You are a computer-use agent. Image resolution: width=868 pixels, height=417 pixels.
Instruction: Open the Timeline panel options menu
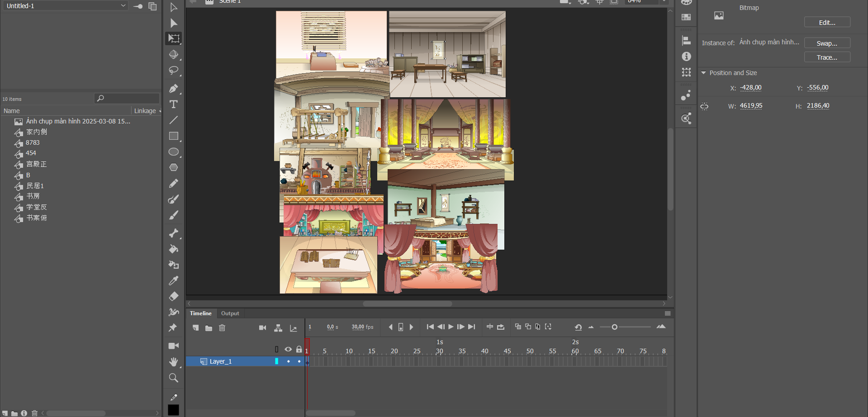[x=667, y=313]
